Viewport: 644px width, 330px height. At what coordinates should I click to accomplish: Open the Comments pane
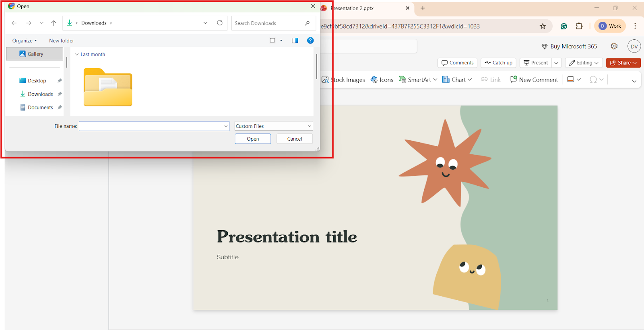(457, 63)
